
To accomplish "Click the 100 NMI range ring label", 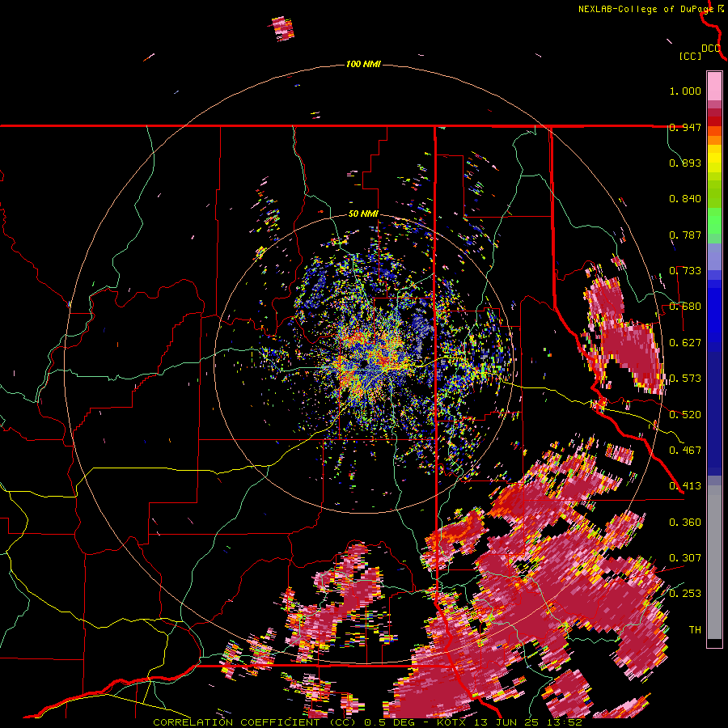I will click(363, 64).
